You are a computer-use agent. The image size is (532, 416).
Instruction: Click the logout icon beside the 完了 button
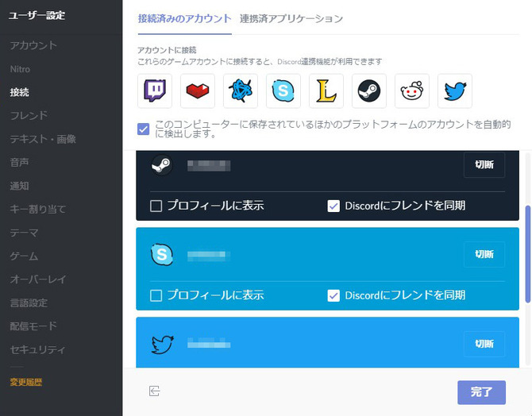[155, 391]
